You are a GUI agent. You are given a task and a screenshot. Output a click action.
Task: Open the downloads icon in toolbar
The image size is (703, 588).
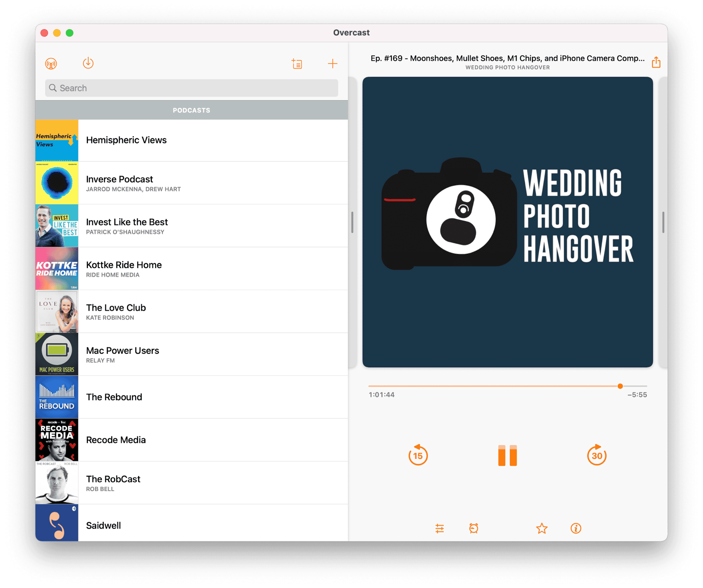(88, 63)
